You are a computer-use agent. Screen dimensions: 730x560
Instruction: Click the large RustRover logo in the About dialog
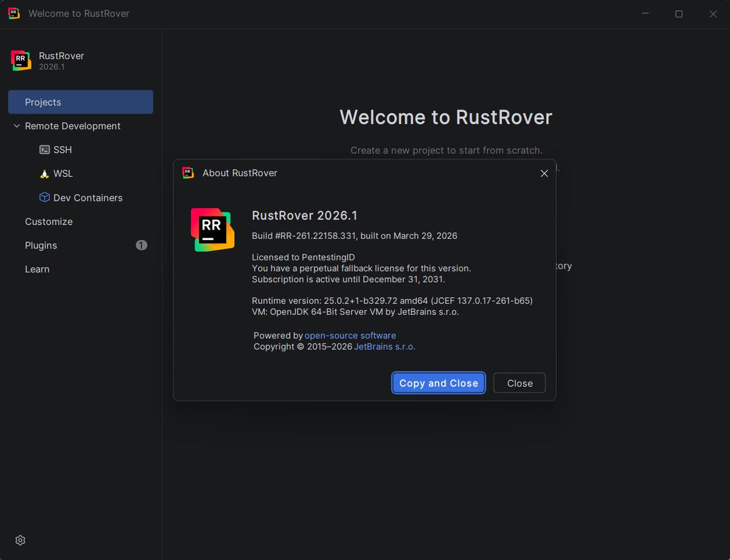212,229
